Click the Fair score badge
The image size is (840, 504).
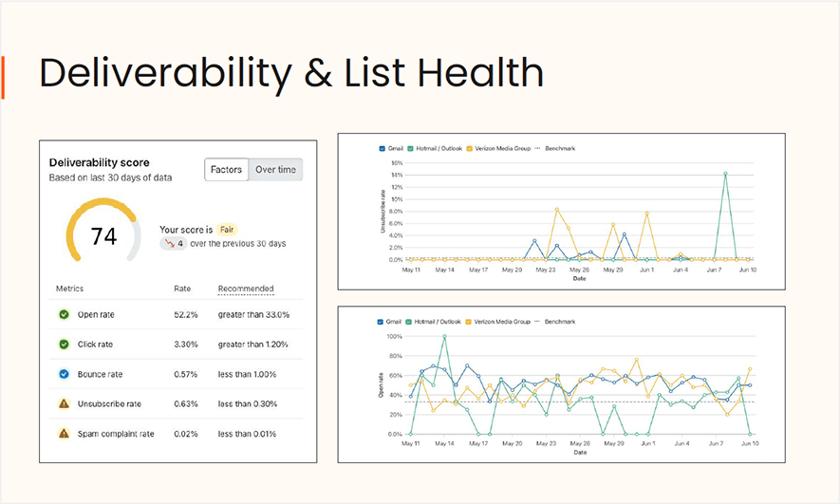pyautogui.click(x=226, y=229)
